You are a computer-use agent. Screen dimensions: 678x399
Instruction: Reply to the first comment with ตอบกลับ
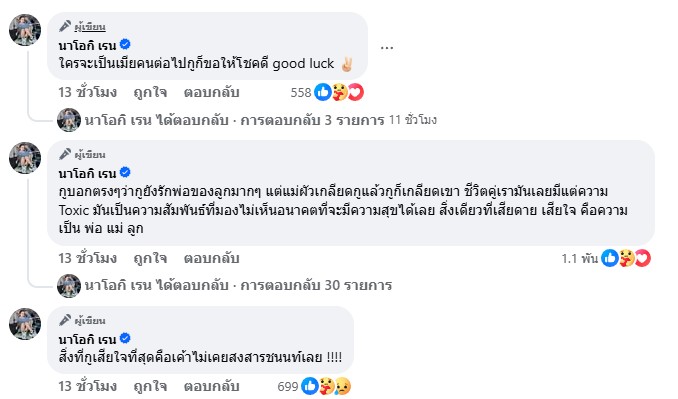click(211, 93)
